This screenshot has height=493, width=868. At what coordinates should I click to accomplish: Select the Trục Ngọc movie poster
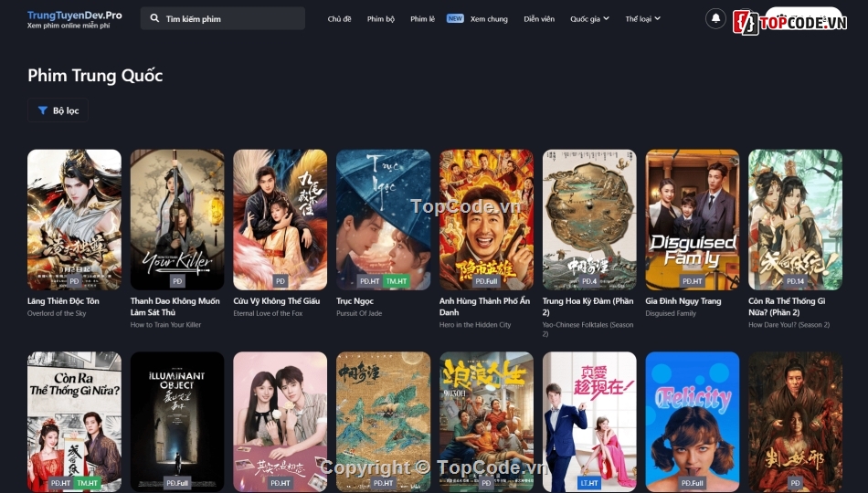[383, 219]
